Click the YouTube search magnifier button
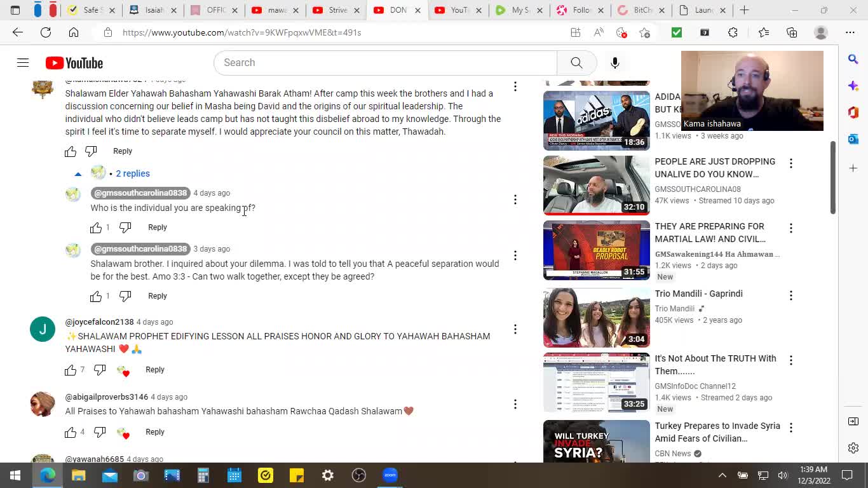Screen dimensions: 868x488 click(576, 63)
